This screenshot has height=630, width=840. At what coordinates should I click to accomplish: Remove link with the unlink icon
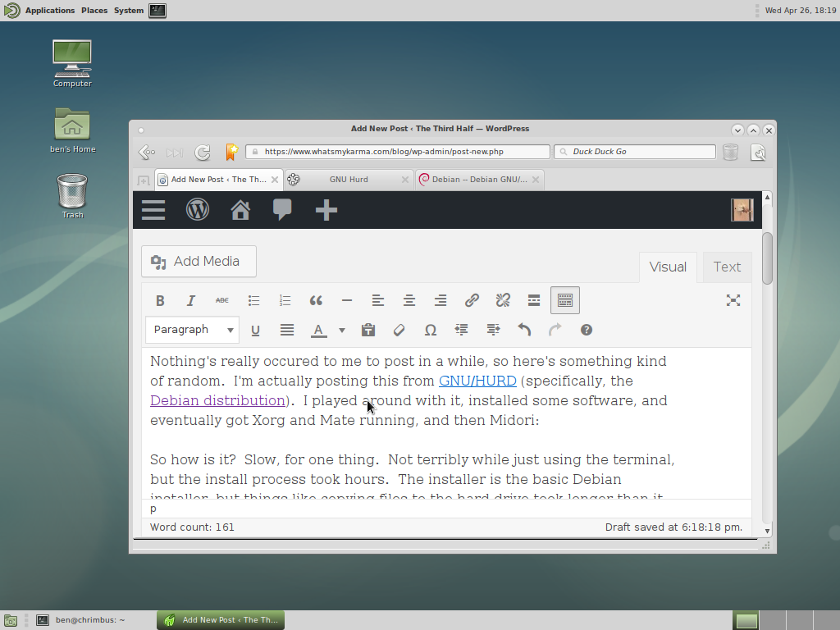click(x=503, y=300)
